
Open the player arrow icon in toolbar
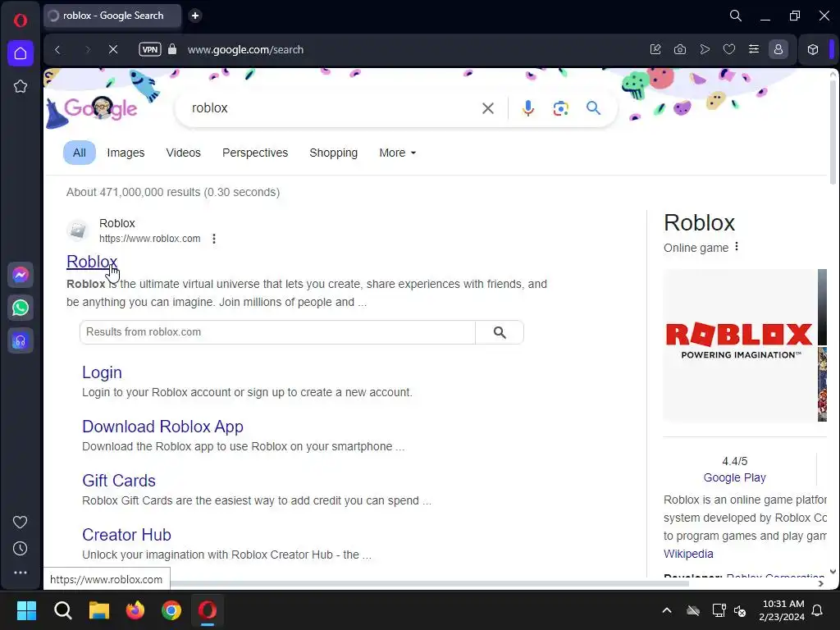click(x=705, y=49)
